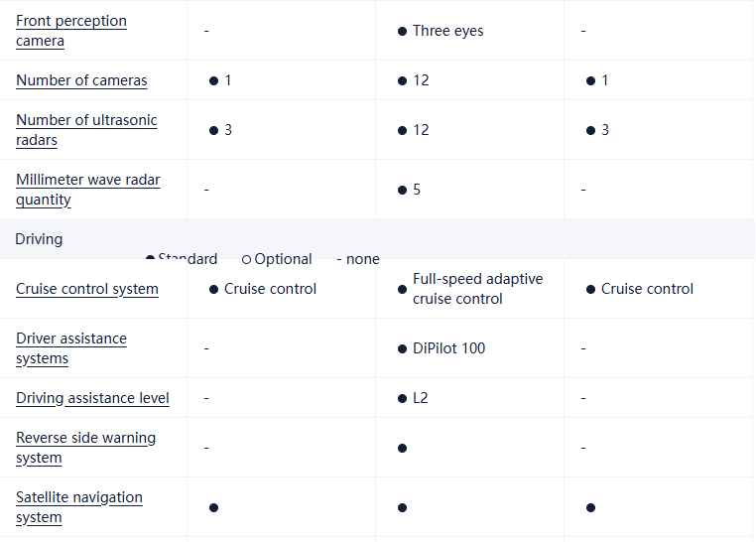
Task: Click Full-speed adaptive cruise control text
Action: pyautogui.click(x=477, y=289)
